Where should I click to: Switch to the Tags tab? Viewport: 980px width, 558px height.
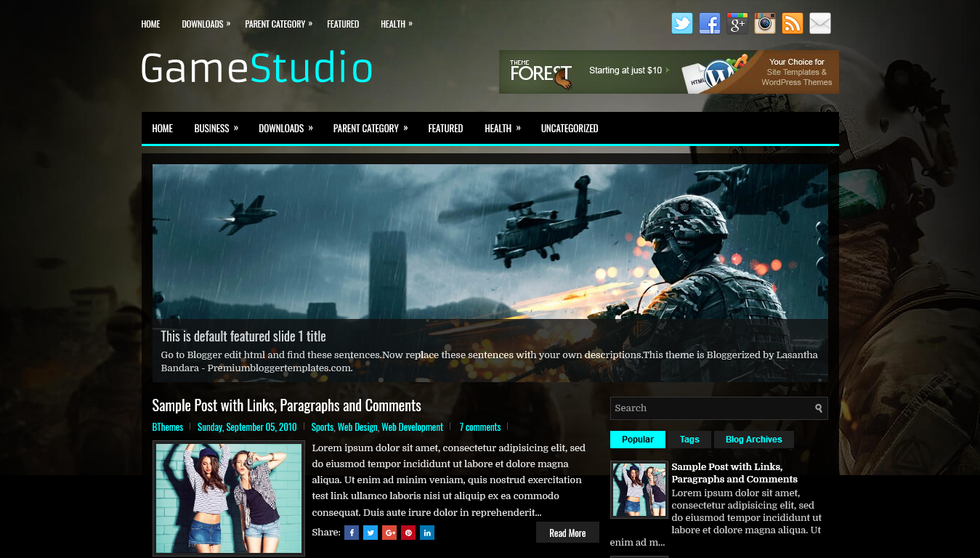[x=689, y=440]
